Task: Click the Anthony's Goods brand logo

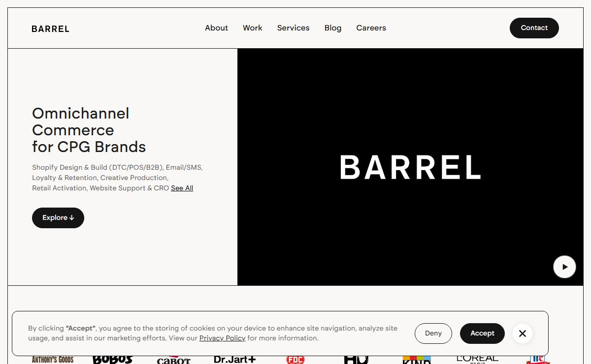Action: click(53, 360)
